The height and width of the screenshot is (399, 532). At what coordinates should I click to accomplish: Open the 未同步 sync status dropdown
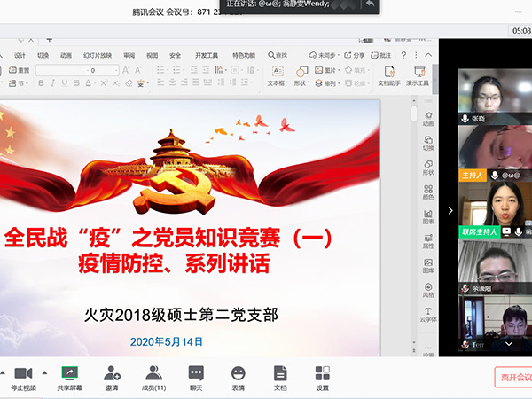(x=324, y=55)
